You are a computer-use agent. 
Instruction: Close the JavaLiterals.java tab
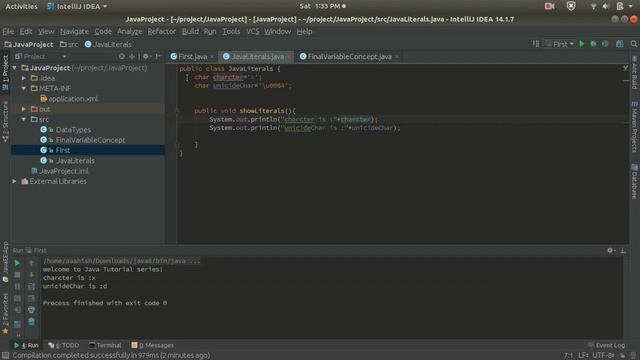click(289, 57)
